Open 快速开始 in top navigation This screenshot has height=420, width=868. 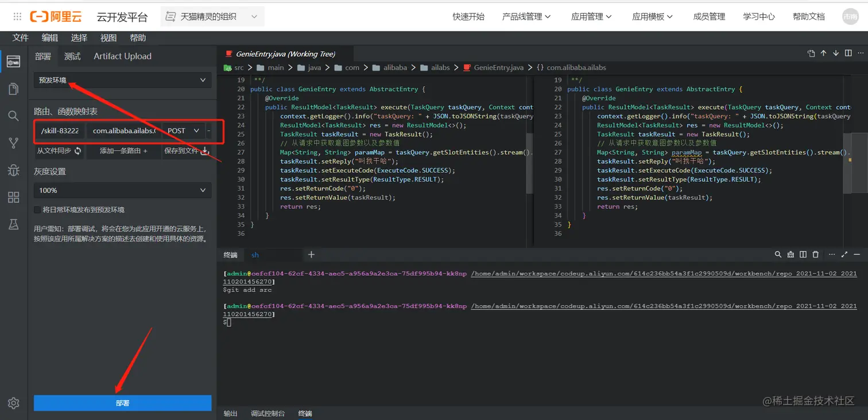468,17
